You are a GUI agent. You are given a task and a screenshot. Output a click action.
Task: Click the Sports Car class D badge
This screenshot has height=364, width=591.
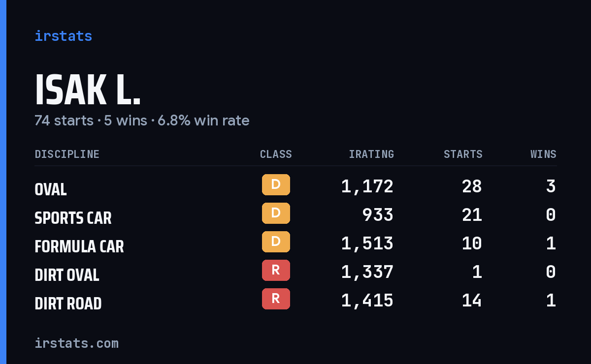tap(276, 213)
